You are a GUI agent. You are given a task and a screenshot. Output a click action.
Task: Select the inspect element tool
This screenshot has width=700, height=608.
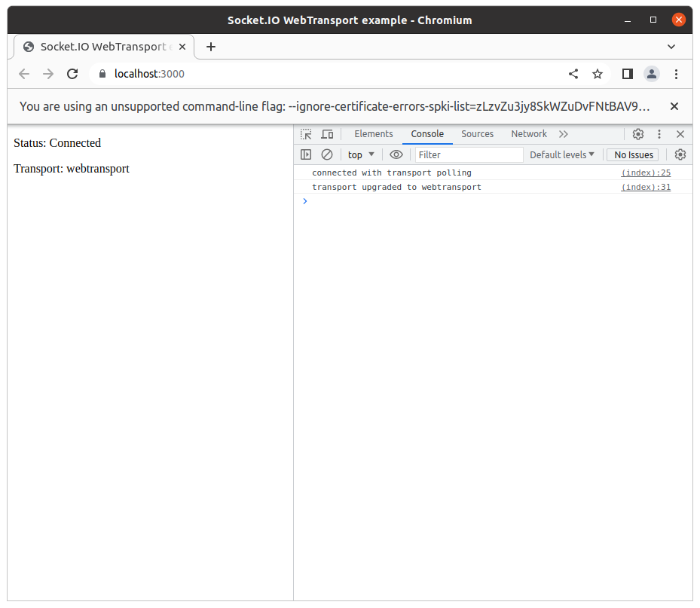point(306,133)
